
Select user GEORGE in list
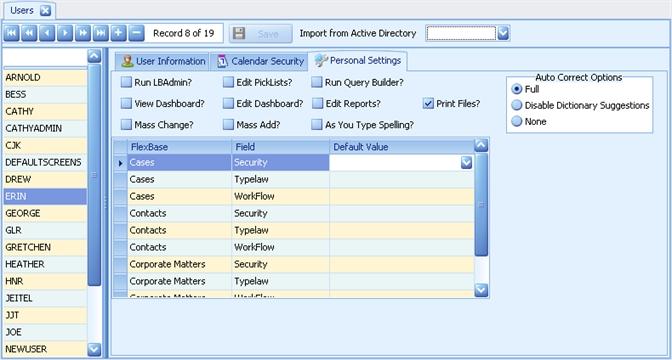click(45, 213)
